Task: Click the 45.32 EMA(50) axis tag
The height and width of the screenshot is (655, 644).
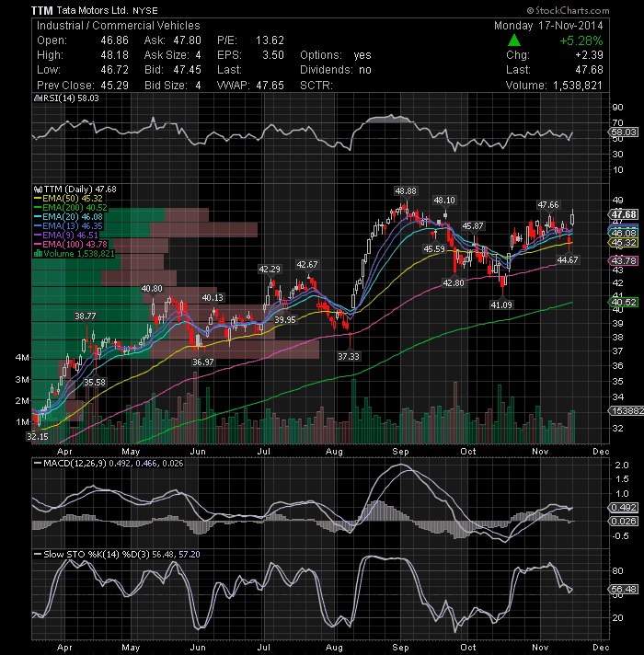Action: (x=624, y=243)
